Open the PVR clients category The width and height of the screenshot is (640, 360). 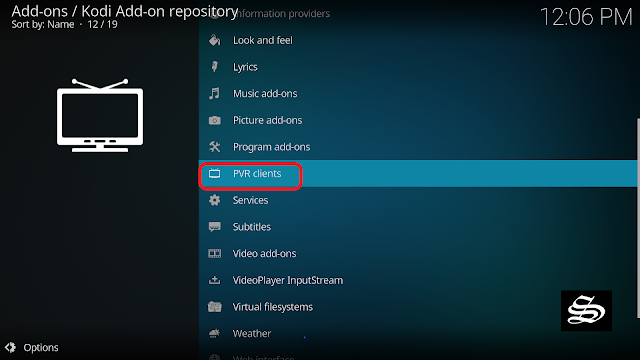tap(418, 173)
